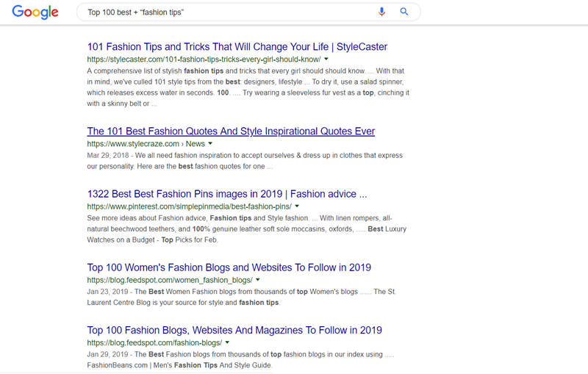588x374 pixels.
Task: Expand dropdown arrow beside women_fashion_blogs URL
Action: pos(258,280)
